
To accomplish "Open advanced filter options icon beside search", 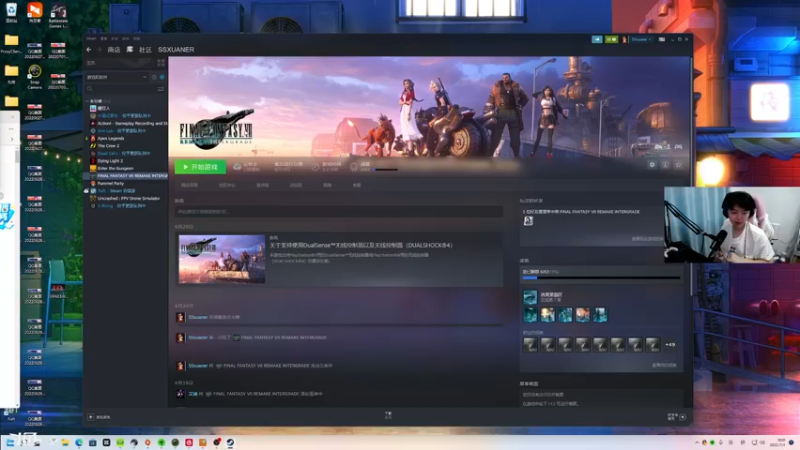I will (x=161, y=89).
